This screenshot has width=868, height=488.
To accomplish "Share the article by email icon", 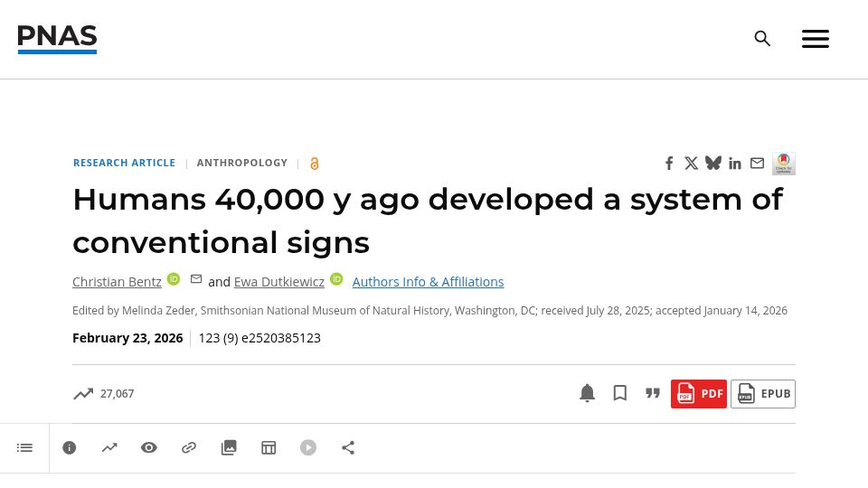I will click(x=757, y=164).
